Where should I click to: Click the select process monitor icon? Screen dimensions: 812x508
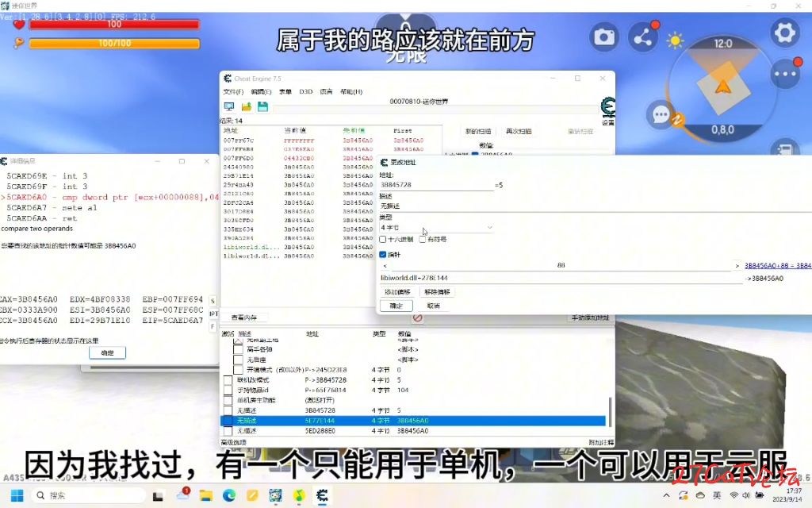tap(229, 107)
